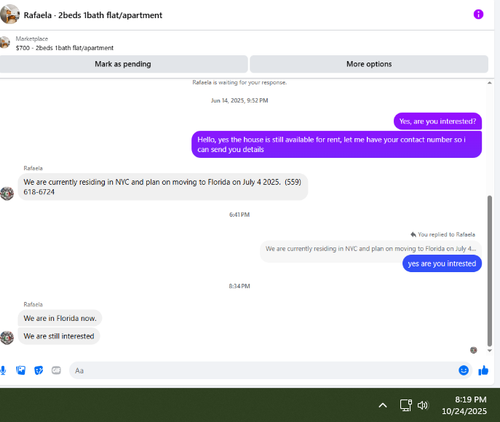Click the chat scrollbar down arrow
The height and width of the screenshot is (422, 500).
pyautogui.click(x=489, y=350)
